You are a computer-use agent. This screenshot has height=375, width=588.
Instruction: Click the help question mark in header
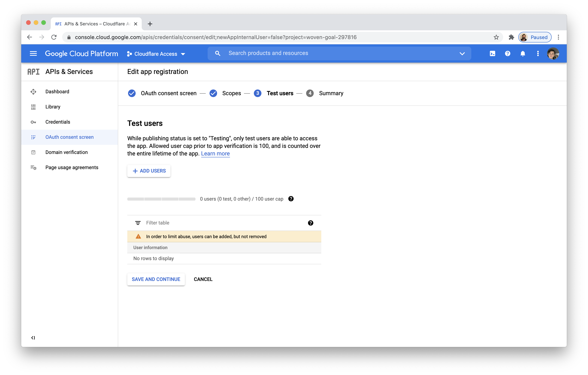coord(507,53)
